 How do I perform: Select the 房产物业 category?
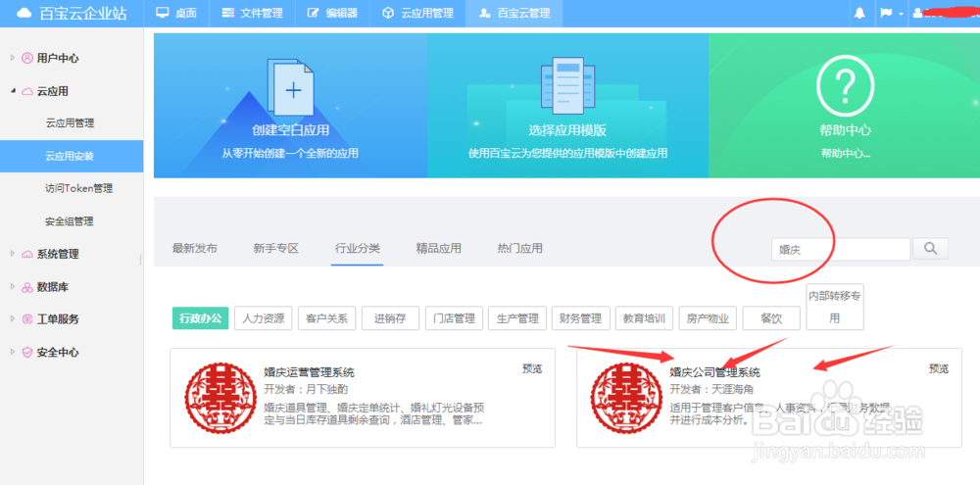click(709, 318)
